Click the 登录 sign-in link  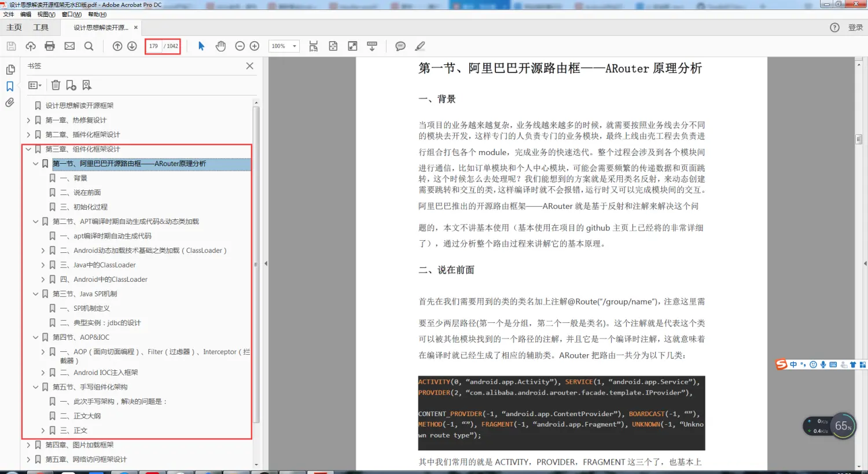[x=855, y=27]
